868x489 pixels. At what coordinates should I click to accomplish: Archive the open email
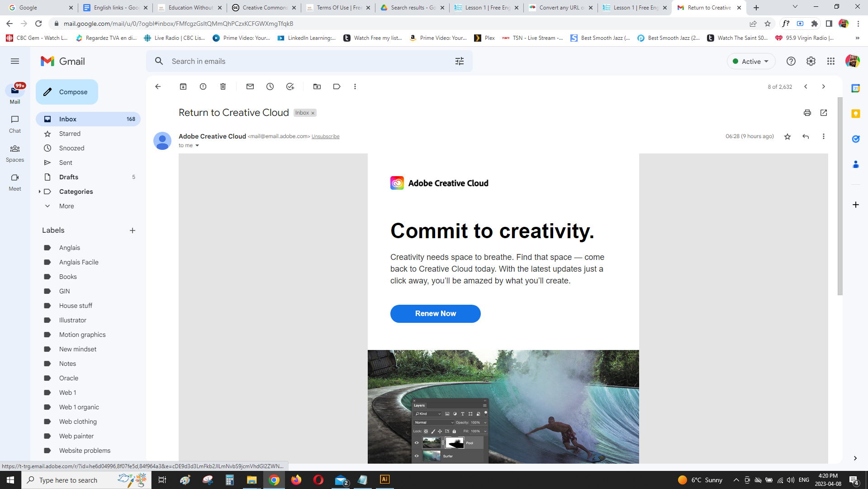(x=183, y=86)
